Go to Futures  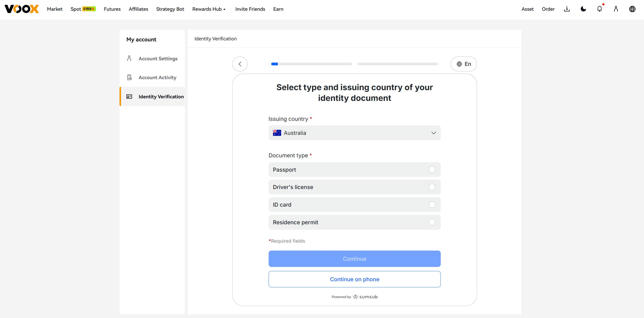112,9
